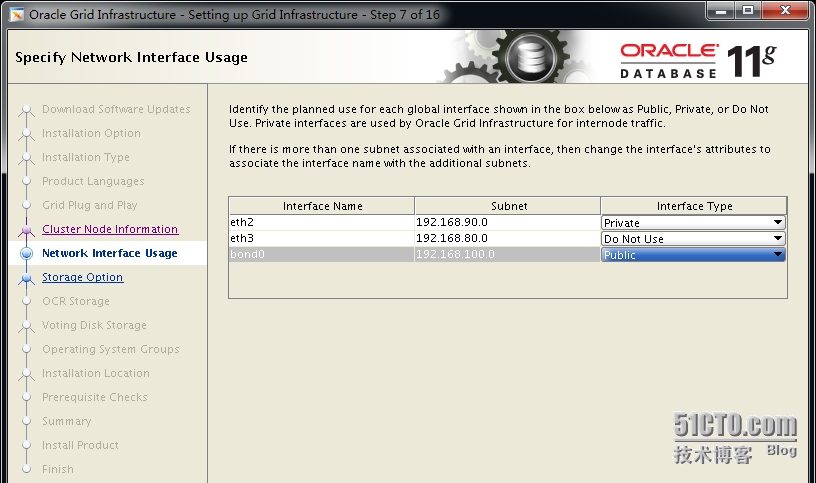
Task: Click the 192.168.100.0 subnet cell
Action: pos(507,255)
